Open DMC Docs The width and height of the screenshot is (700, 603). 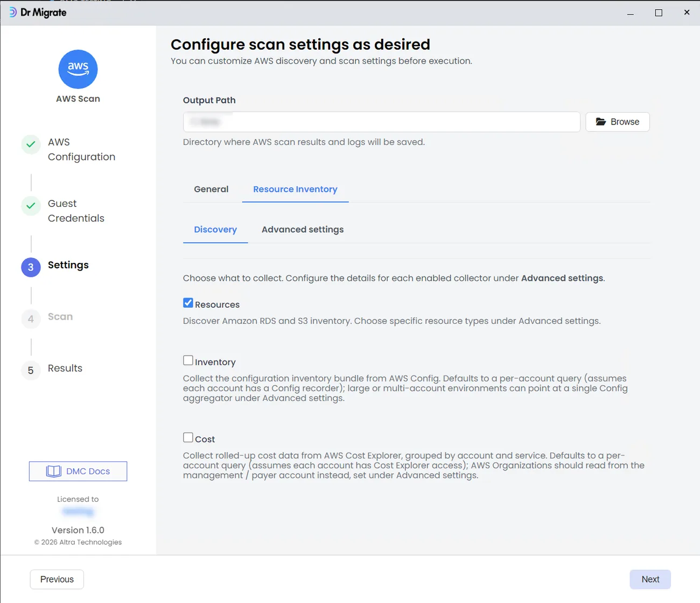(x=78, y=472)
